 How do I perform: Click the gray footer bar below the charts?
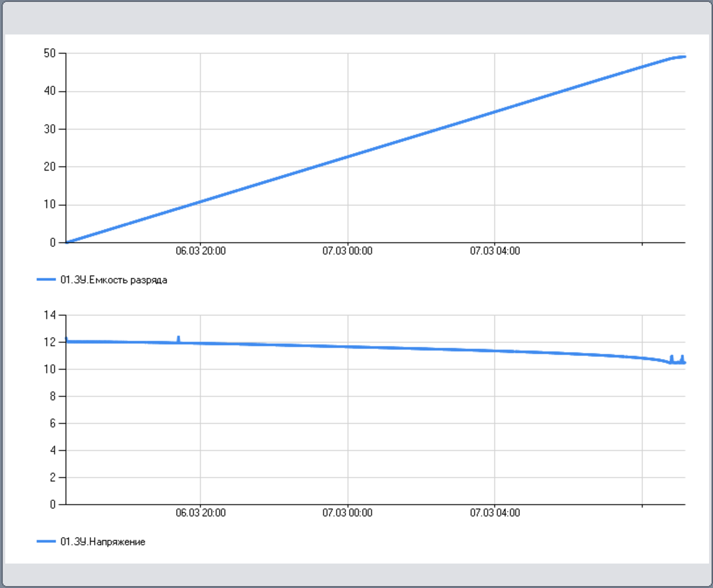(x=356, y=574)
